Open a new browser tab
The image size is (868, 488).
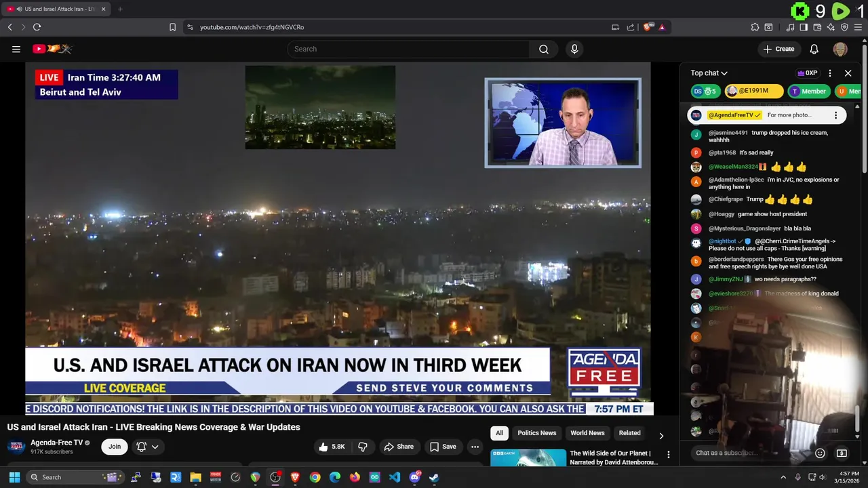click(x=120, y=9)
